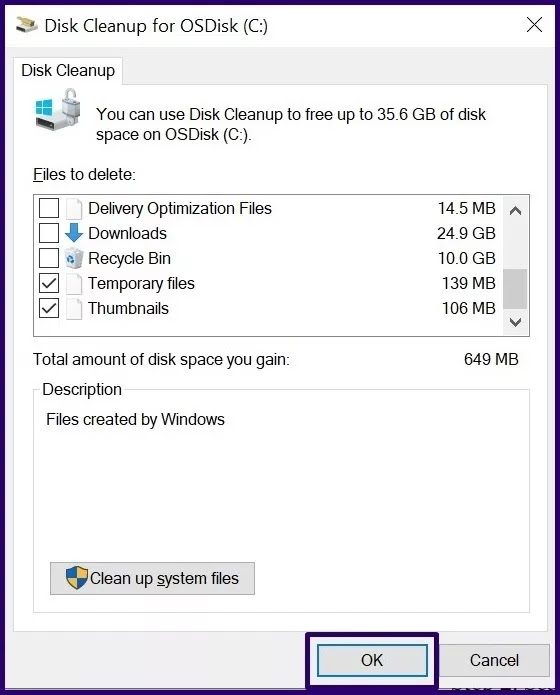This screenshot has height=695, width=560.
Task: Tick the Recycle Bin checkbox
Action: pos(49,258)
